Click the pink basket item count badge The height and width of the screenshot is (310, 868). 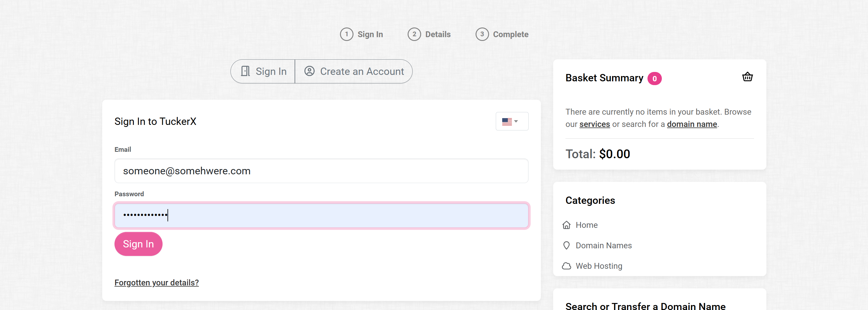(x=654, y=79)
